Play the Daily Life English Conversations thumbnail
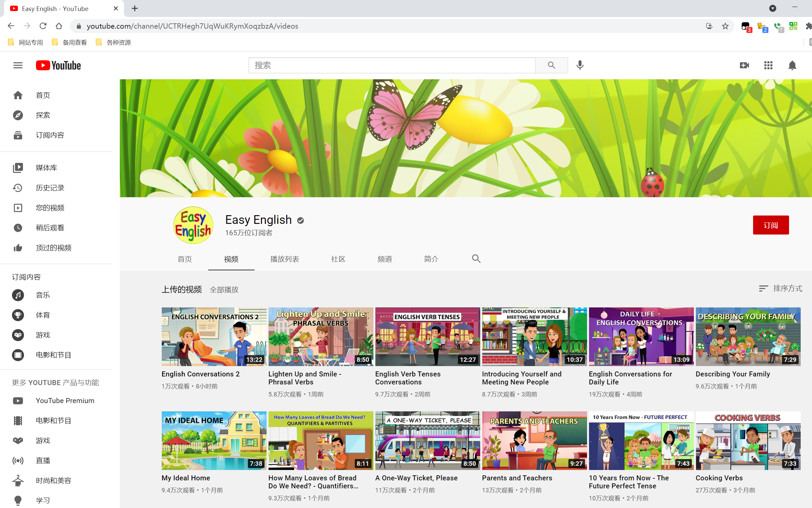 click(641, 337)
